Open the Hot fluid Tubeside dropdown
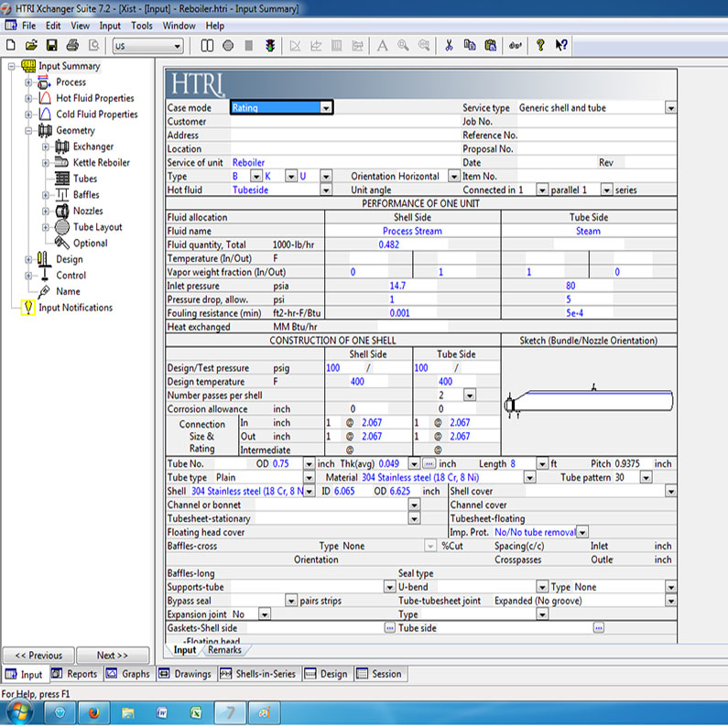 [x=326, y=190]
